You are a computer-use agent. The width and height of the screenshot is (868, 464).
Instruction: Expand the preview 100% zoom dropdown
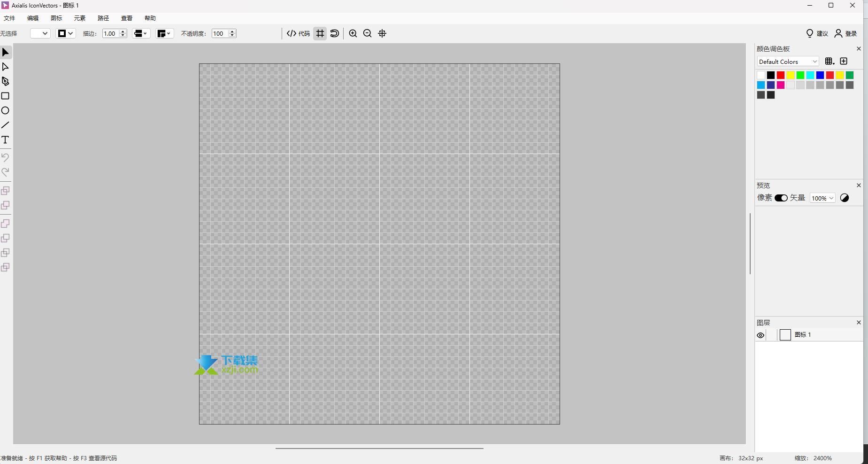(x=822, y=198)
